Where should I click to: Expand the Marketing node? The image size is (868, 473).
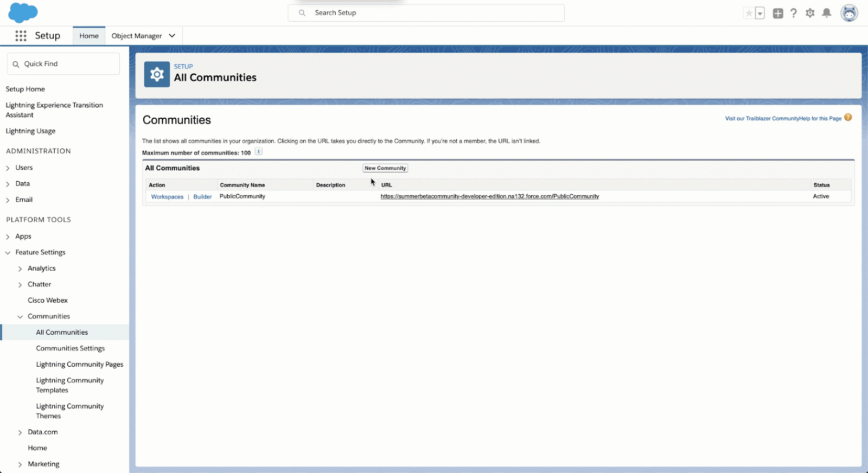[20, 465]
